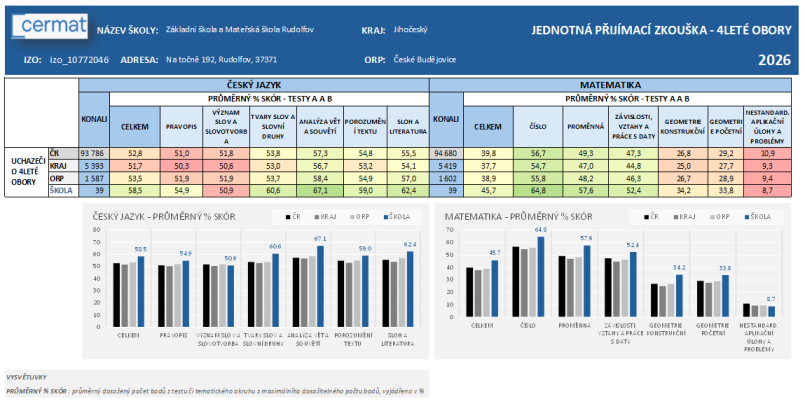Viewport: 805px width, 406px height.
Task: Click the ORP value České Budějovice
Action: pos(425,60)
